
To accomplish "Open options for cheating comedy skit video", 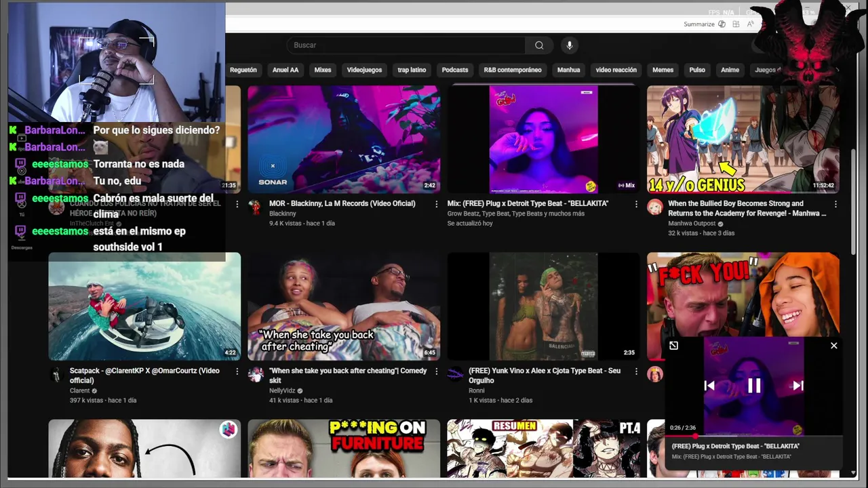I will pos(437,371).
